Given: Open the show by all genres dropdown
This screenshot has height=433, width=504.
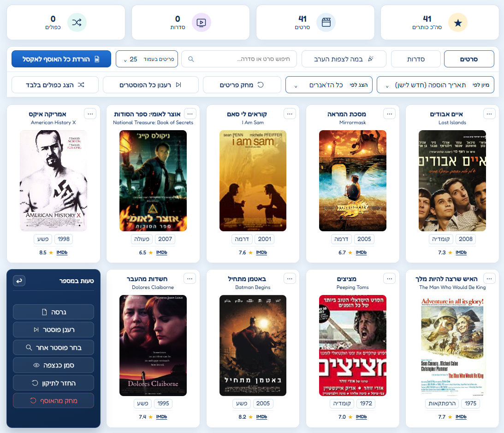Looking at the screenshot, I should (x=329, y=85).
